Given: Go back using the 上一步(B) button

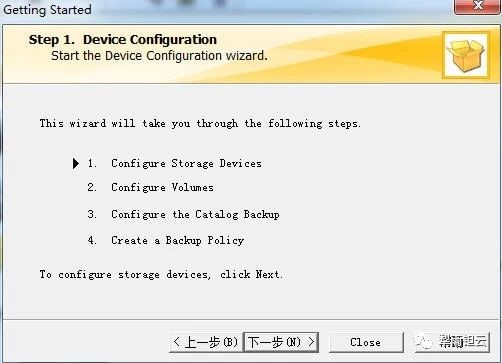Looking at the screenshot, I should (206, 342).
